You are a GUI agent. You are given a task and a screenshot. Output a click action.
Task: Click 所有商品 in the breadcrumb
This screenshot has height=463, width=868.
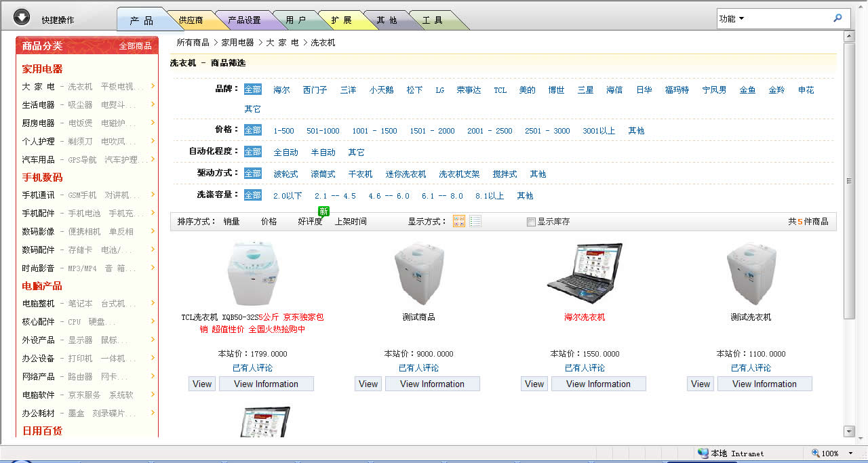193,43
